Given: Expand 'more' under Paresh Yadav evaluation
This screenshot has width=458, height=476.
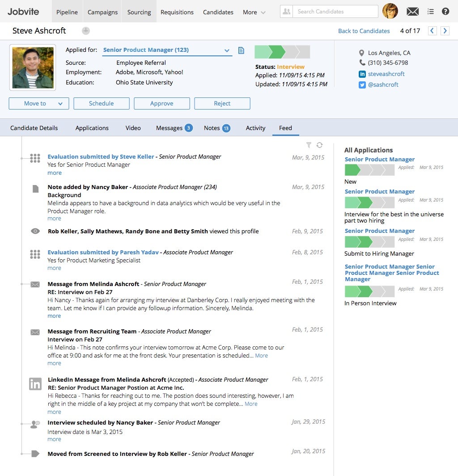Looking at the screenshot, I should coord(54,268).
